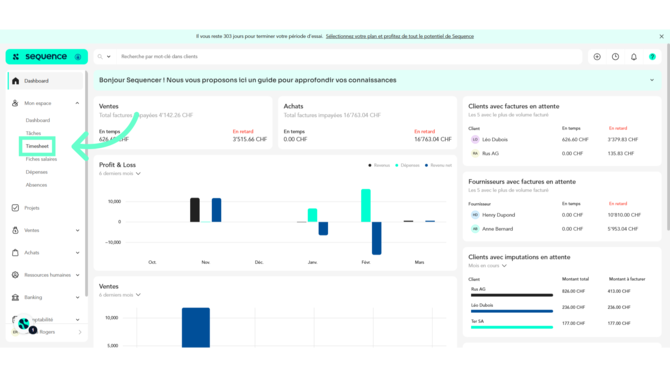Open Profit & Loss period dropdown

[120, 174]
